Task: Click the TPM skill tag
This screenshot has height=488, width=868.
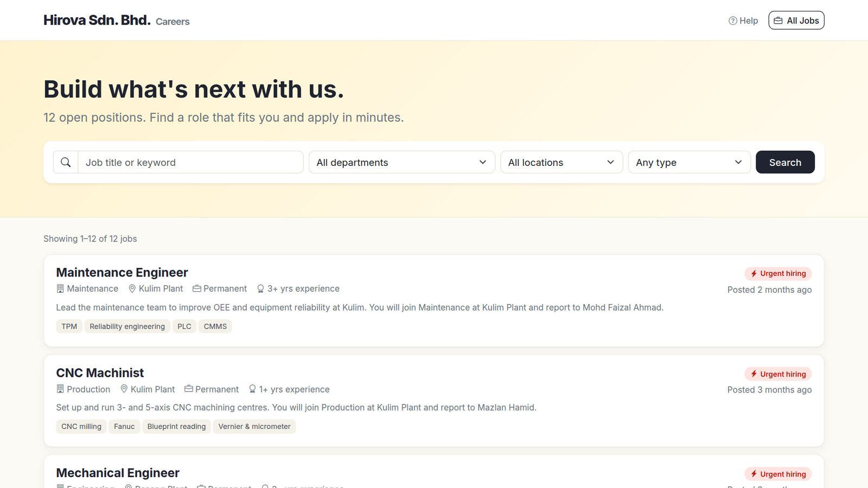Action: 69,326
